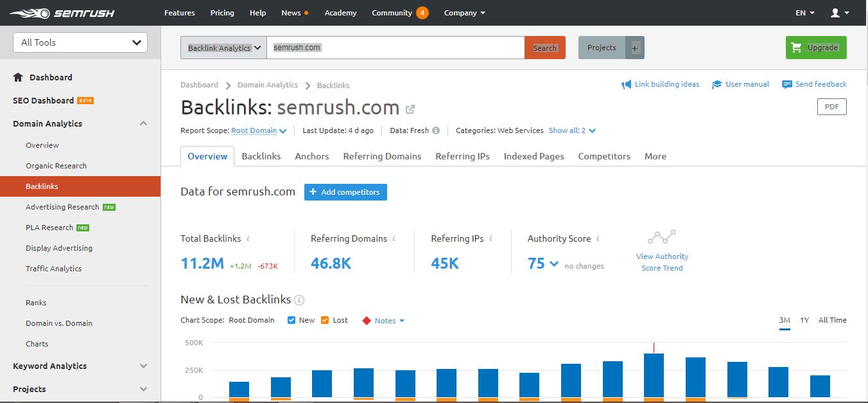This screenshot has height=403, width=868.
Task: Click the Authority Score info icon
Action: tap(598, 238)
